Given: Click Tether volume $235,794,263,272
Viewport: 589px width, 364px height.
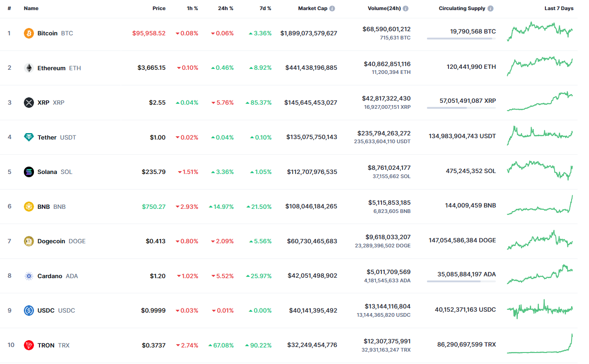Looking at the screenshot, I should point(384,133).
